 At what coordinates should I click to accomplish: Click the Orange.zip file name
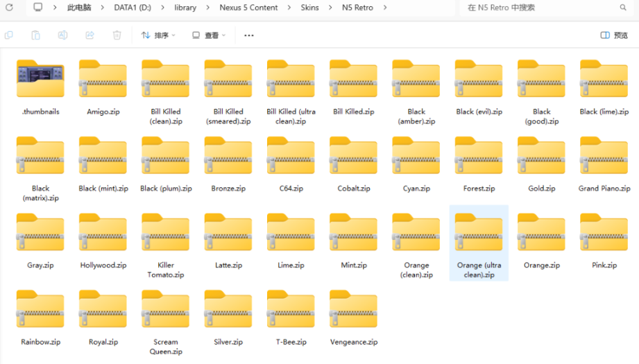[542, 265]
